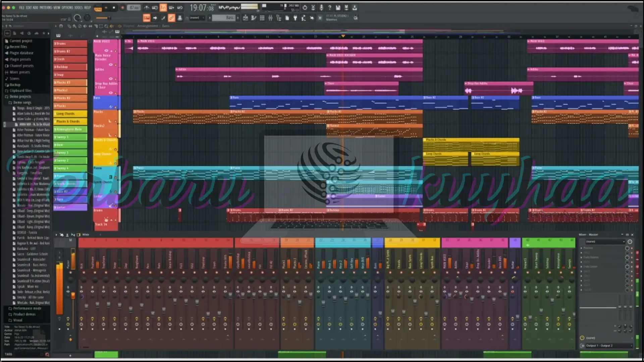Click the main volume knob in toolbar
This screenshot has height=362, width=644.
77,18
